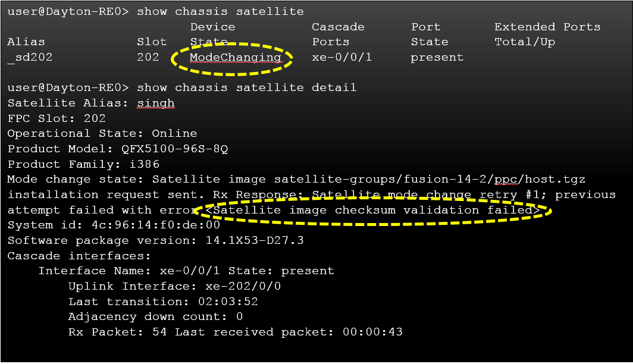633x364 pixels.
Task: Click the first 'show chassis satellite' command
Action: click(220, 11)
